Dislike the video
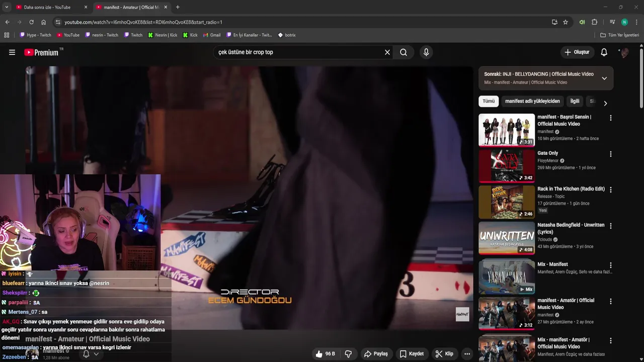 (x=348, y=354)
